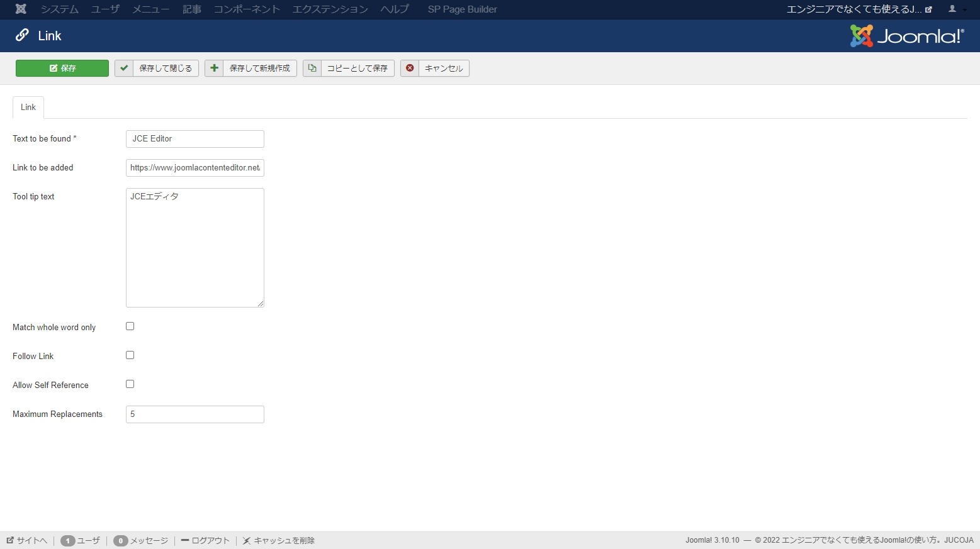Click the checkmark icon on Save & Close

click(x=125, y=68)
